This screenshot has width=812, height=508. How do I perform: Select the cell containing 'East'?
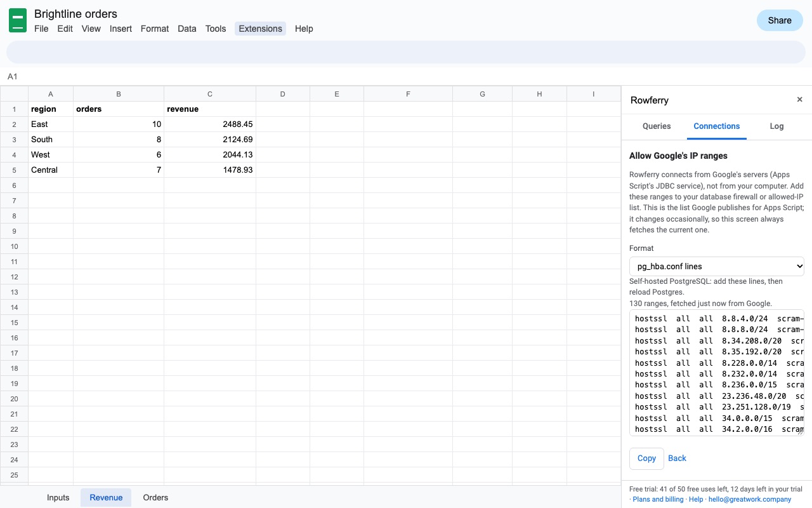tap(51, 124)
